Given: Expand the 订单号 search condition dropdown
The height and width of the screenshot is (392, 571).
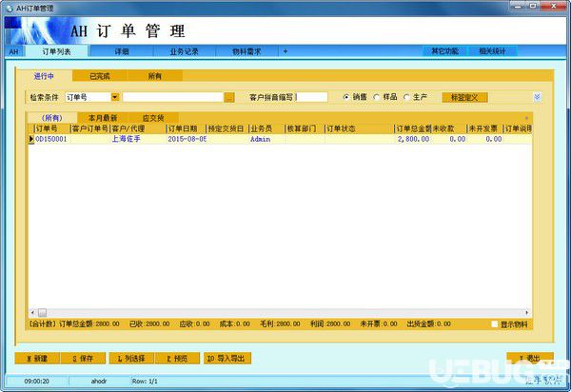Looking at the screenshot, I should 115,97.
